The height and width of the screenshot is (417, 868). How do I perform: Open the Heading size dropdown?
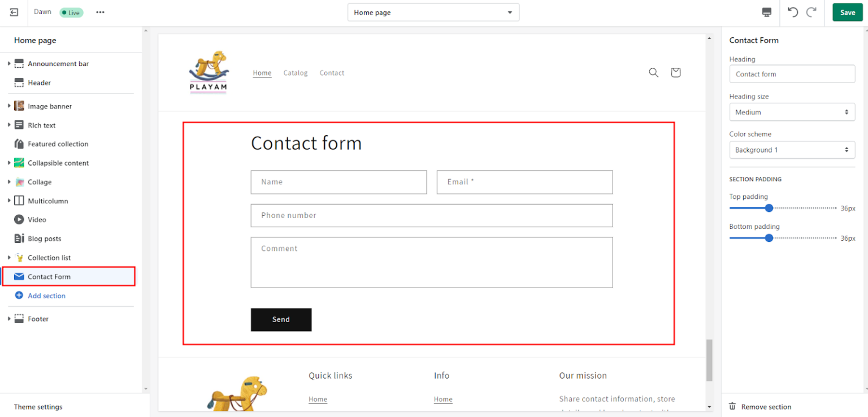(x=792, y=112)
